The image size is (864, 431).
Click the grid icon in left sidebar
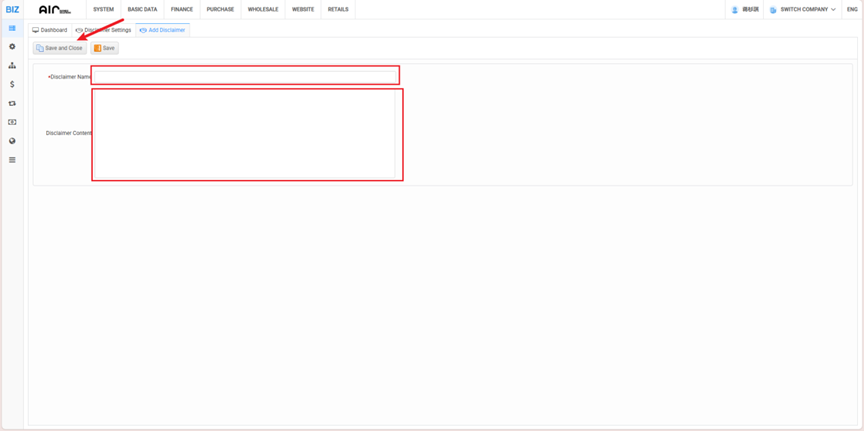coord(12,28)
